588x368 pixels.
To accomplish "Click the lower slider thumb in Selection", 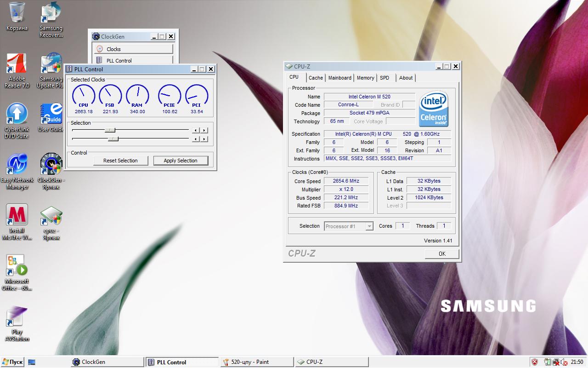I will point(113,138).
